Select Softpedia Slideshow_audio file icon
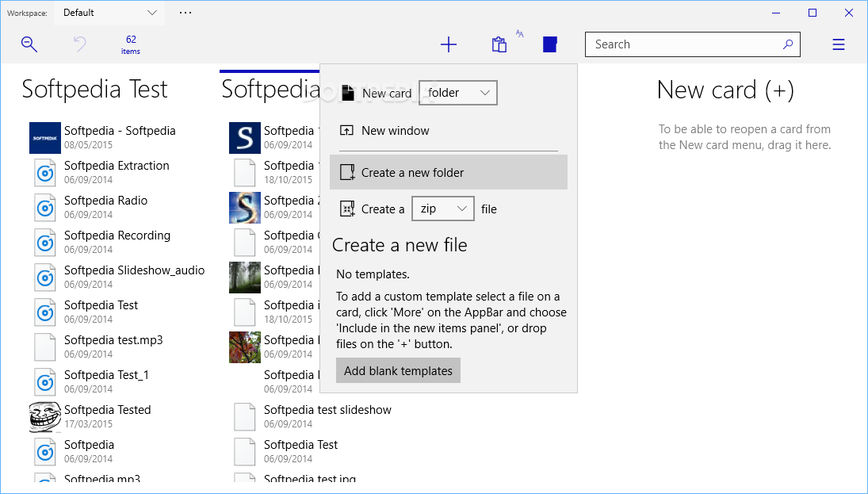The image size is (868, 494). click(x=45, y=278)
